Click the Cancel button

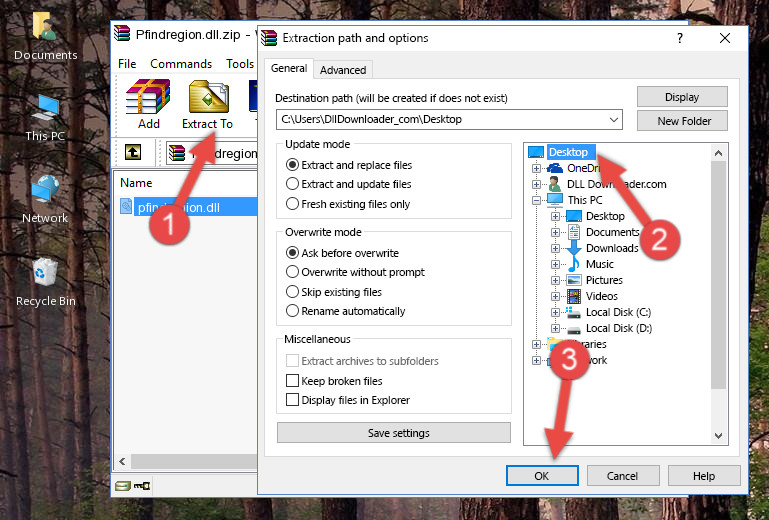622,476
